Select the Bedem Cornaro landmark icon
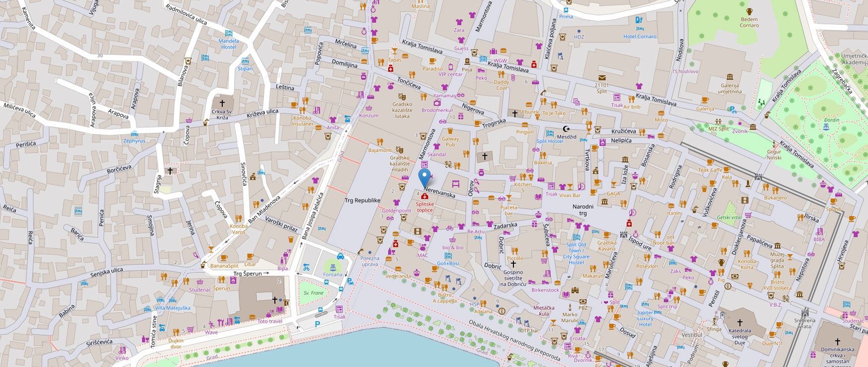Screen dimensions: 868x367 pyautogui.click(x=749, y=11)
